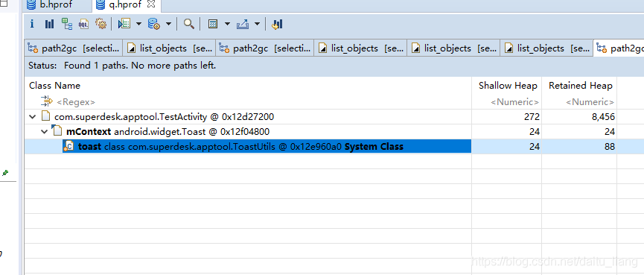644x275 pixels.
Task: Open the second path2gc results tab
Action: click(x=265, y=48)
